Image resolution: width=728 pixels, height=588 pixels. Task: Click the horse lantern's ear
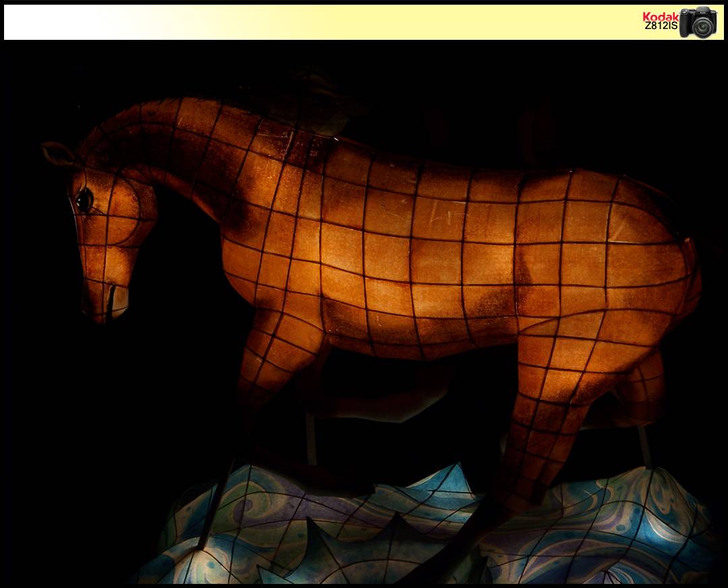[57, 155]
